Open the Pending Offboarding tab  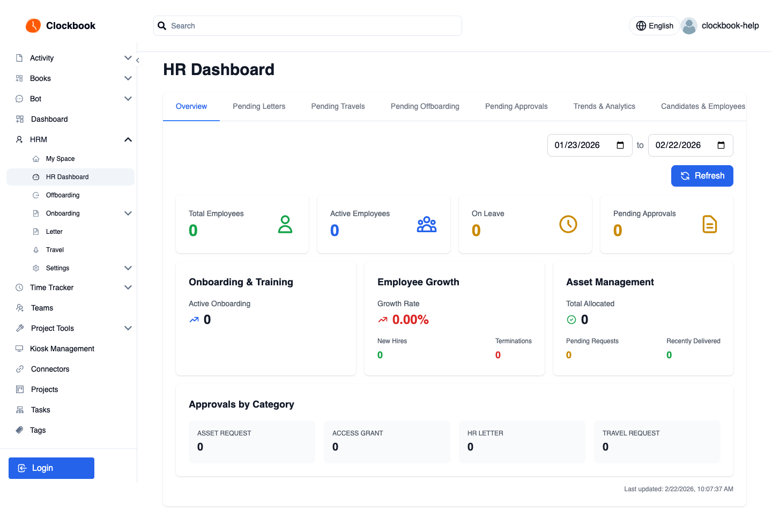(425, 106)
